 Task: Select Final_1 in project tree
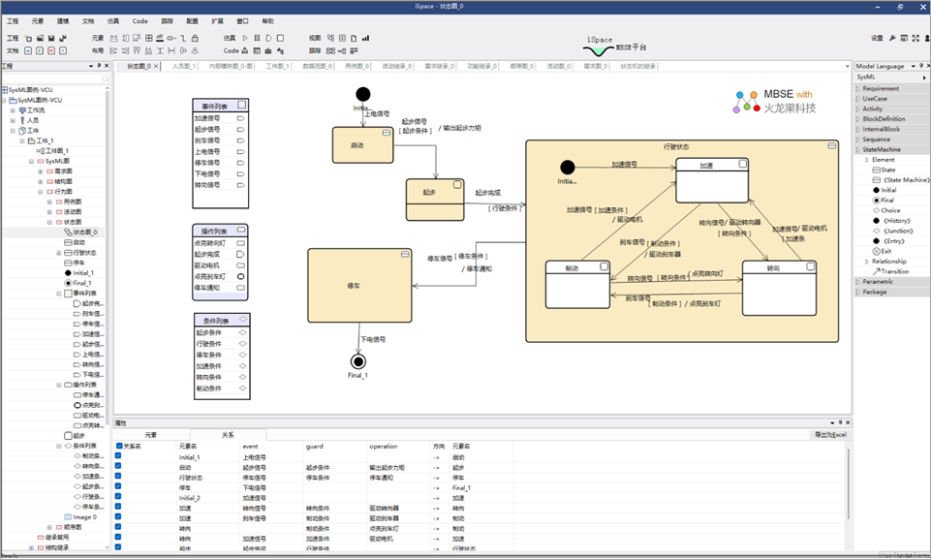78,283
